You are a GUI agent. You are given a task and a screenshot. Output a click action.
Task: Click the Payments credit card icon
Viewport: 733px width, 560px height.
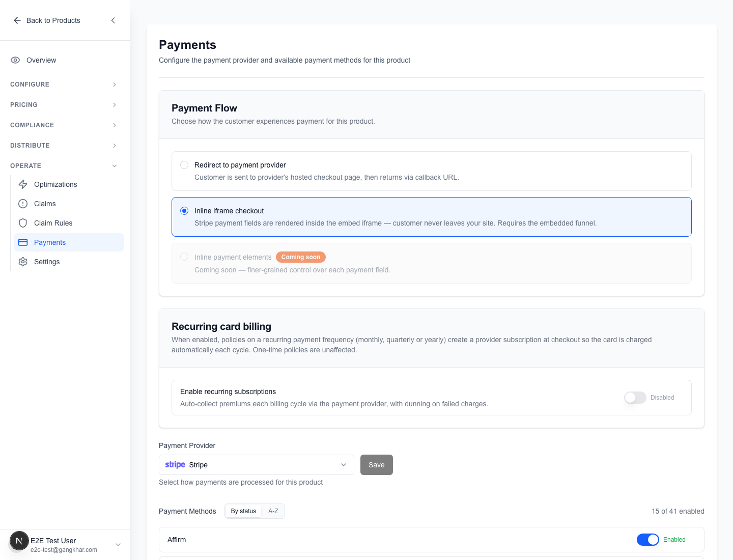point(23,242)
